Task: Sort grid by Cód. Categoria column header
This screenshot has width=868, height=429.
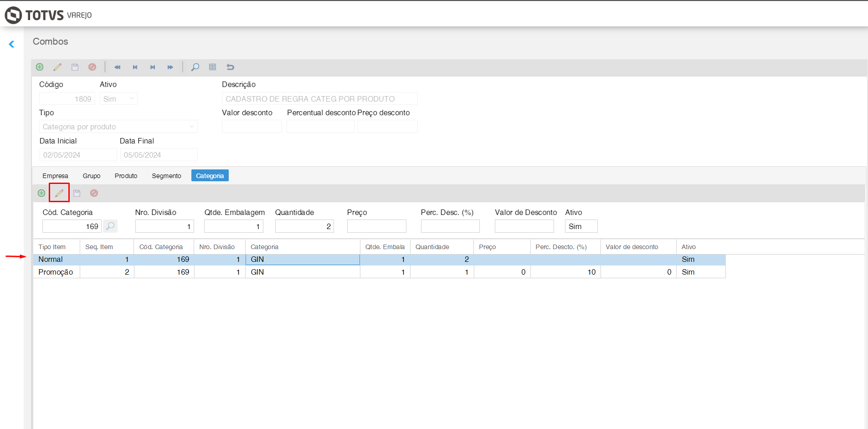Action: click(x=161, y=247)
